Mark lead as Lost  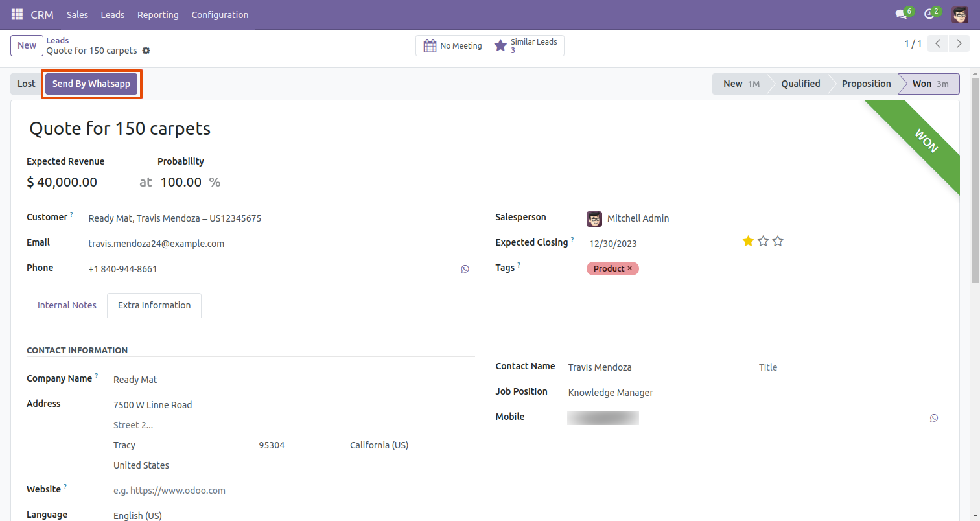tap(27, 84)
